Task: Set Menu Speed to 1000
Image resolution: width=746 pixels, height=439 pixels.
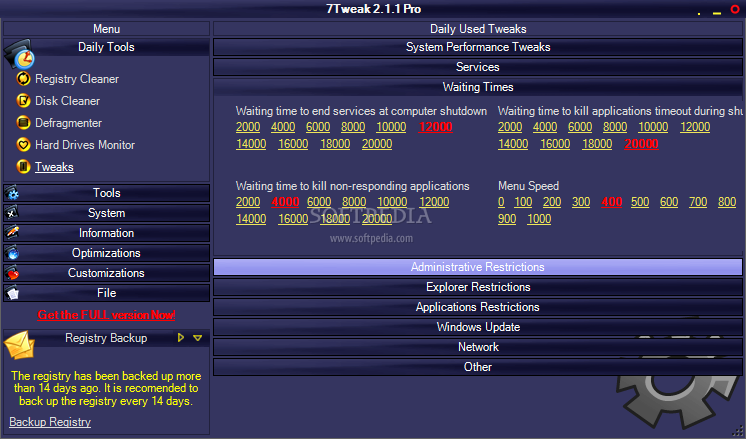Action: tap(539, 219)
